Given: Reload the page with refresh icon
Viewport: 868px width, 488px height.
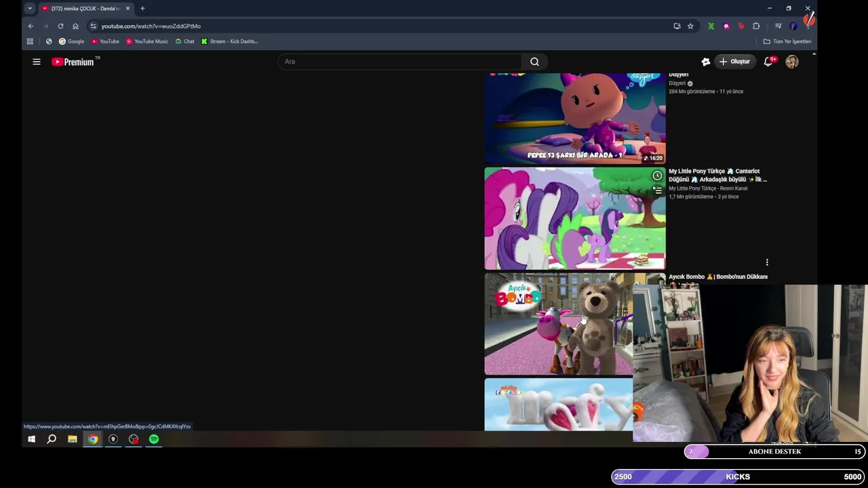Looking at the screenshot, I should coord(60,26).
